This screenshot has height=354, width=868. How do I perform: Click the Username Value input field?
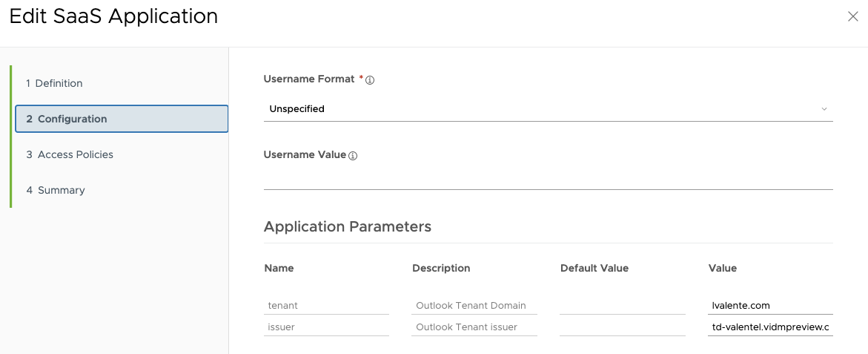point(548,179)
